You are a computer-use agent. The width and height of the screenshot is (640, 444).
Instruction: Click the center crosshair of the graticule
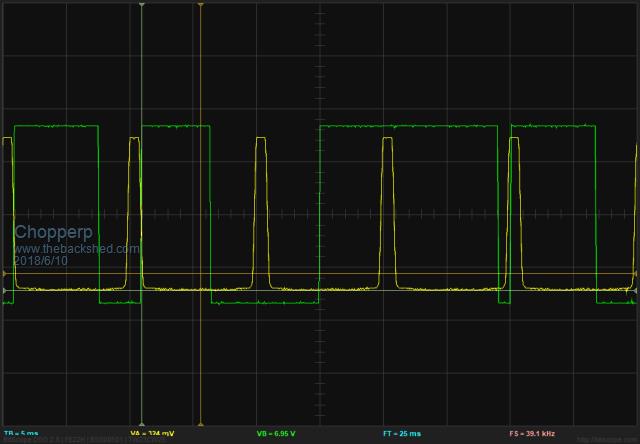click(x=320, y=213)
